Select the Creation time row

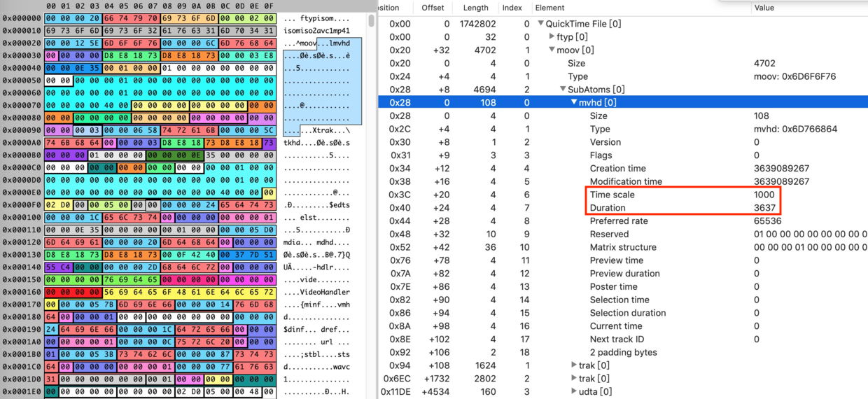[623, 168]
